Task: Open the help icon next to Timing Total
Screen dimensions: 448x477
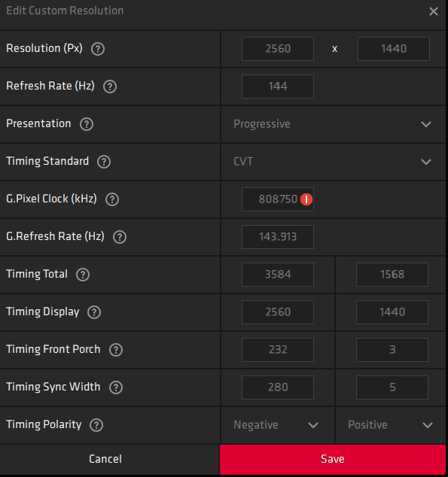Action: pyautogui.click(x=83, y=275)
